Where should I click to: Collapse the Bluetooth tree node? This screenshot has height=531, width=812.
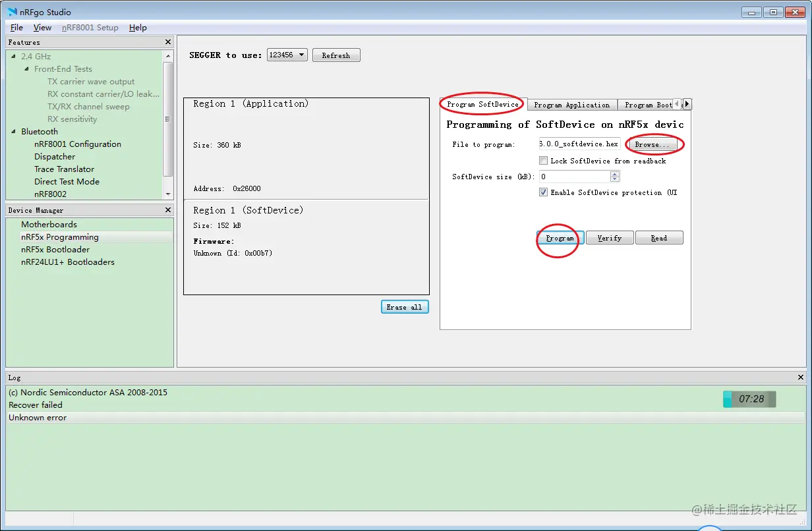point(14,132)
